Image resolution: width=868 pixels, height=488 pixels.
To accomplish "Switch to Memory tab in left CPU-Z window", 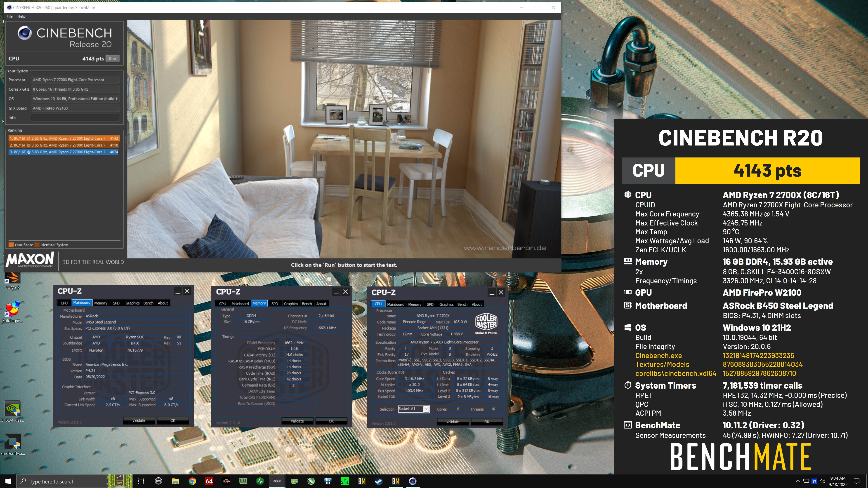I will click(x=101, y=303).
